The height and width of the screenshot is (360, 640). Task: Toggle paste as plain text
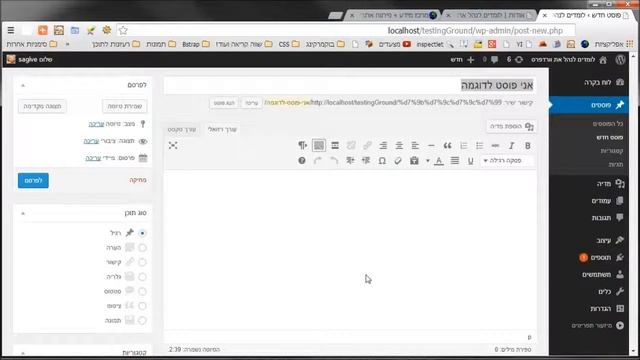point(414,161)
